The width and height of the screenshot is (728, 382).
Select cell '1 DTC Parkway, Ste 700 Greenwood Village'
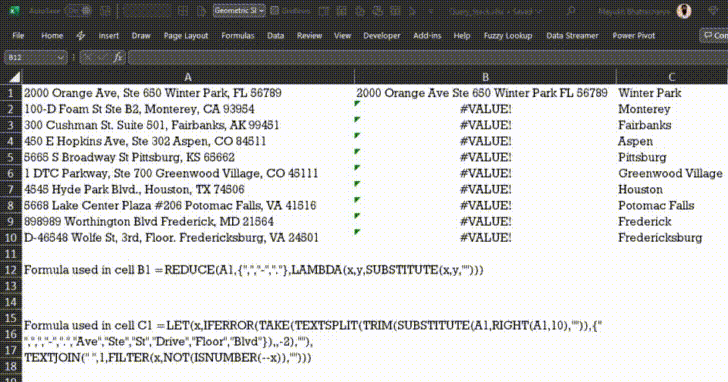(188, 173)
